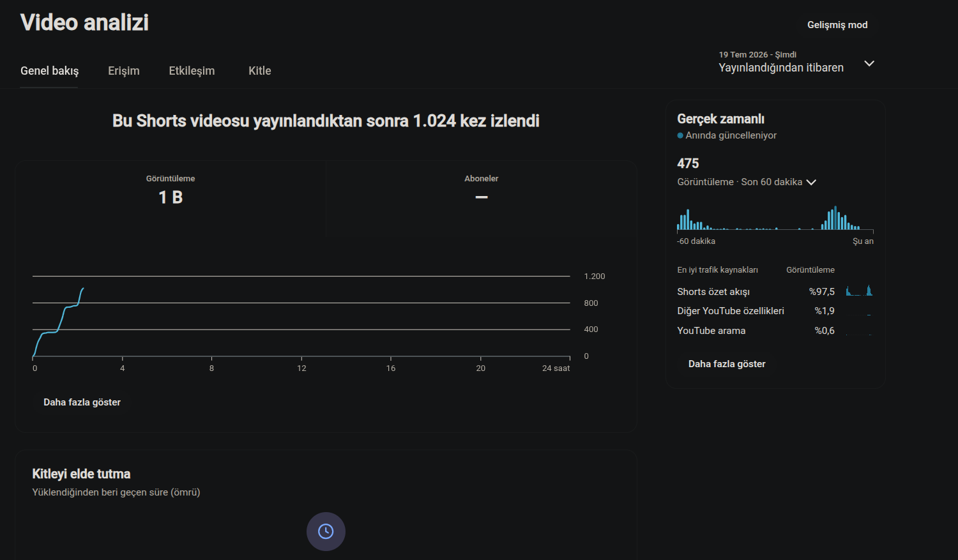Image resolution: width=958 pixels, height=560 pixels.
Task: Expand the date range chevron dropdown
Action: click(x=869, y=63)
